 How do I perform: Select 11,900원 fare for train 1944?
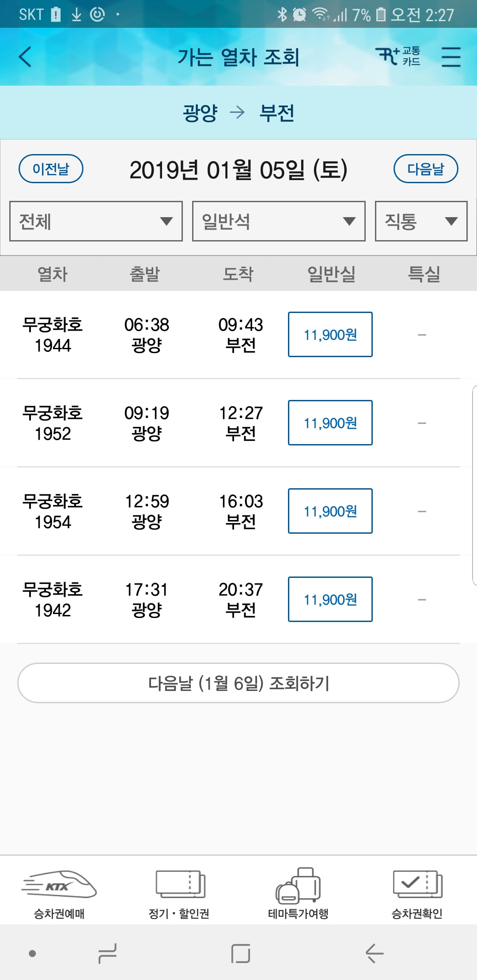tap(330, 335)
